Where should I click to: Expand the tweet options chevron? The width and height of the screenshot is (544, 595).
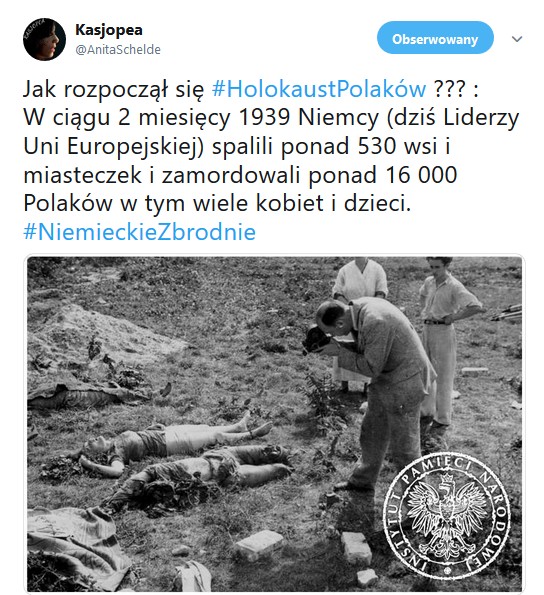517,39
